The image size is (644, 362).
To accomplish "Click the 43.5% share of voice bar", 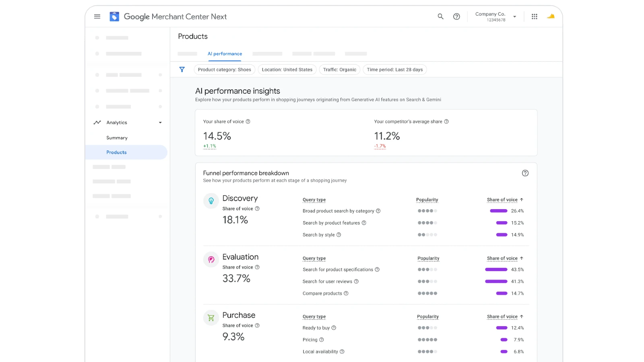I will [x=496, y=269].
